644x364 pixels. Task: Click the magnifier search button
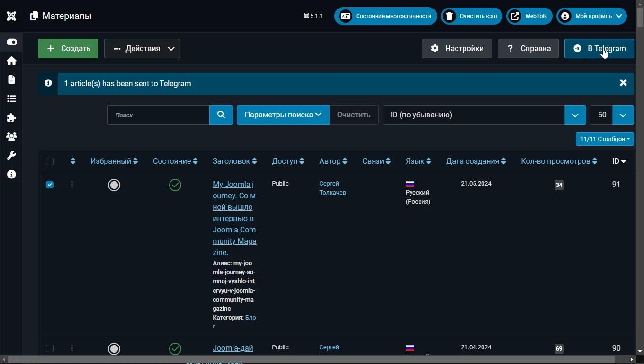pyautogui.click(x=221, y=115)
